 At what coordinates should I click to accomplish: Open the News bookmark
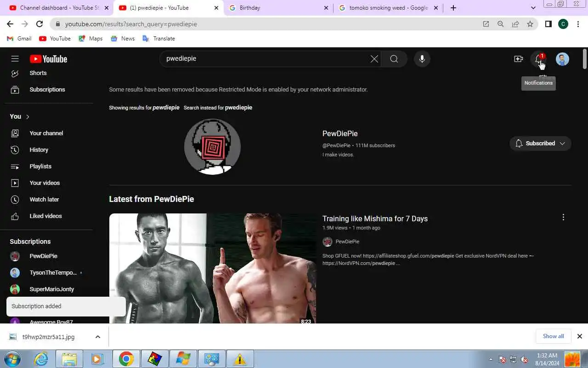[x=123, y=39]
